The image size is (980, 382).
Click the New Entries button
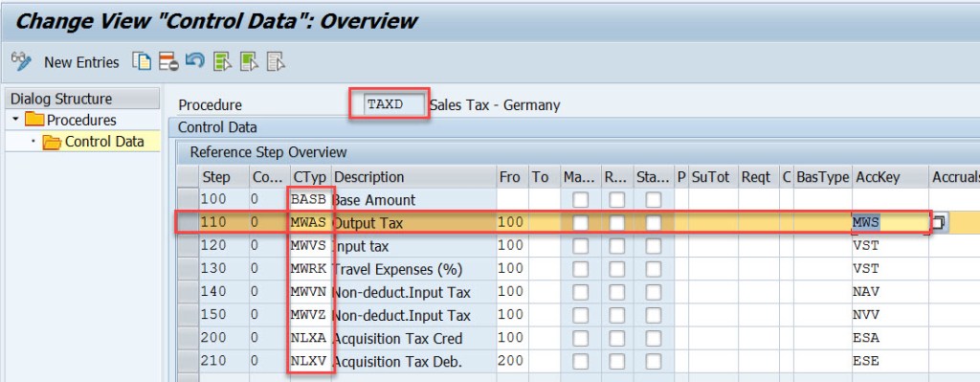[x=81, y=62]
